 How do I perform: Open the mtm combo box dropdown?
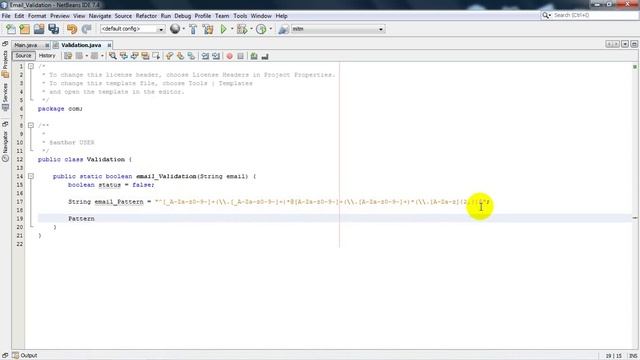coord(381,29)
